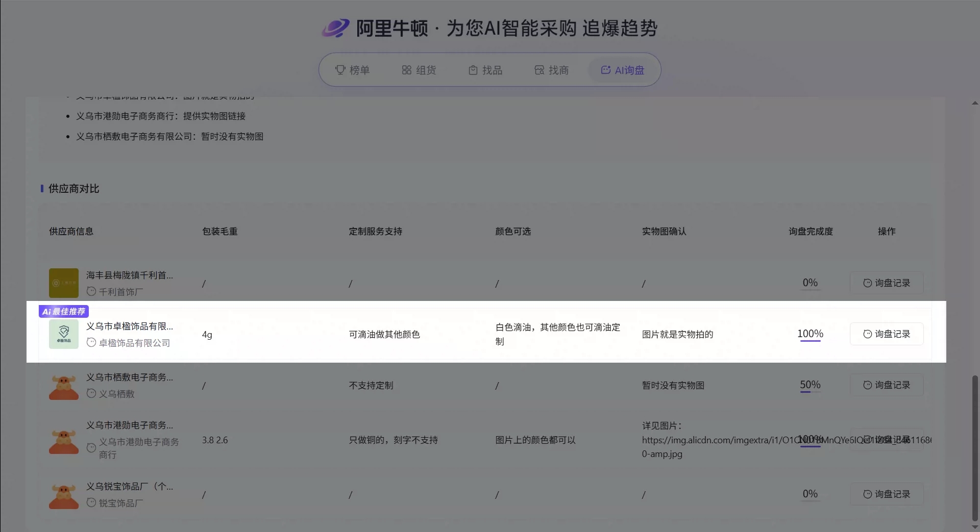980x532 pixels.
Task: Open 询盘记录 for 义乌锐宝饰品厂
Action: [887, 494]
